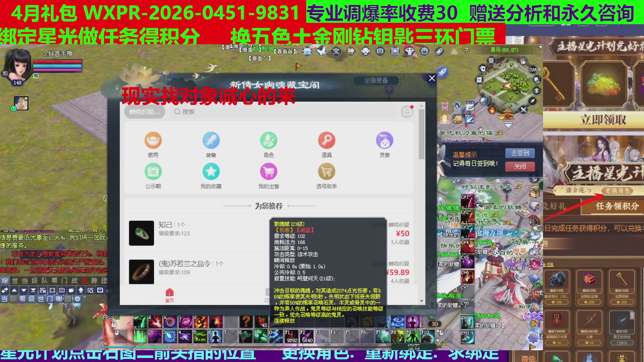Viewport: 644px width, 362px height.
Task: Switch to the 综 chat tab
Action: pos(5,281)
